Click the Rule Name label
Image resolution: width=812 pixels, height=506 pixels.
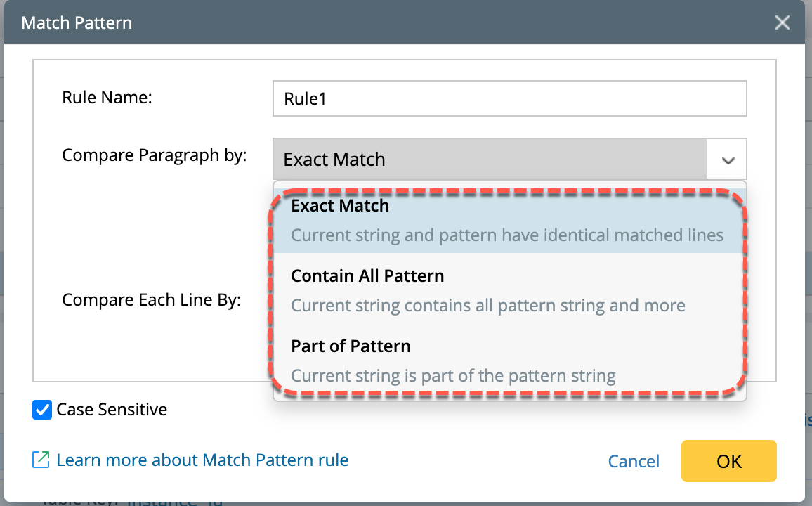[x=107, y=97]
